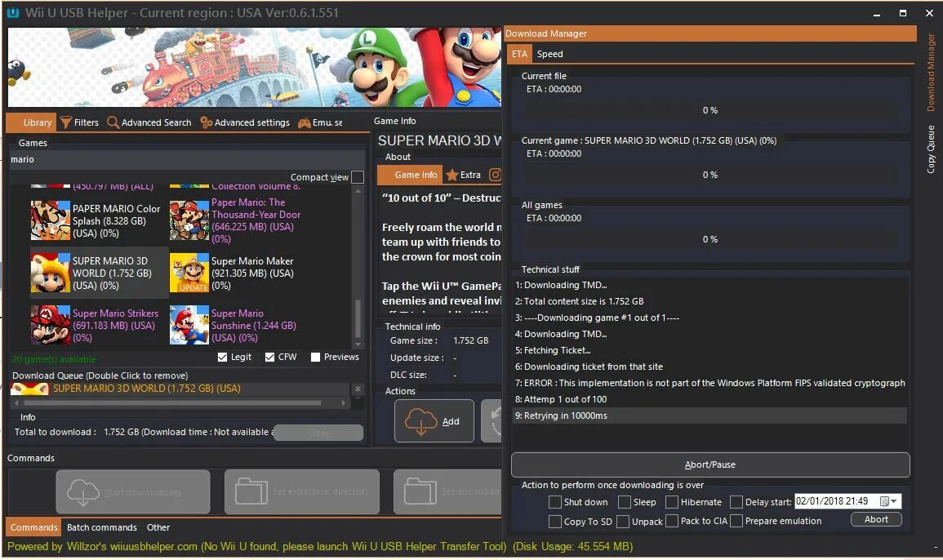Image resolution: width=943 pixels, height=560 pixels.
Task: Open the Other bottom tab
Action: (x=158, y=527)
